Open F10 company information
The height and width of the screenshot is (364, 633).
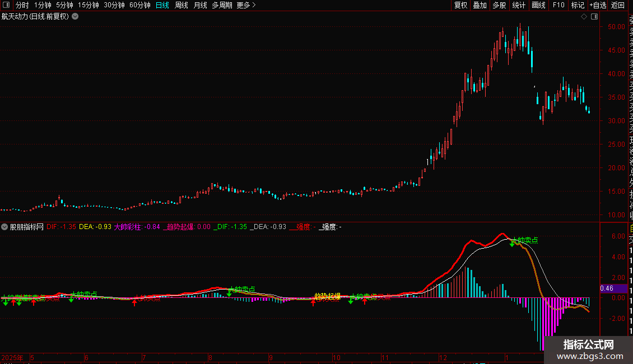click(x=558, y=5)
